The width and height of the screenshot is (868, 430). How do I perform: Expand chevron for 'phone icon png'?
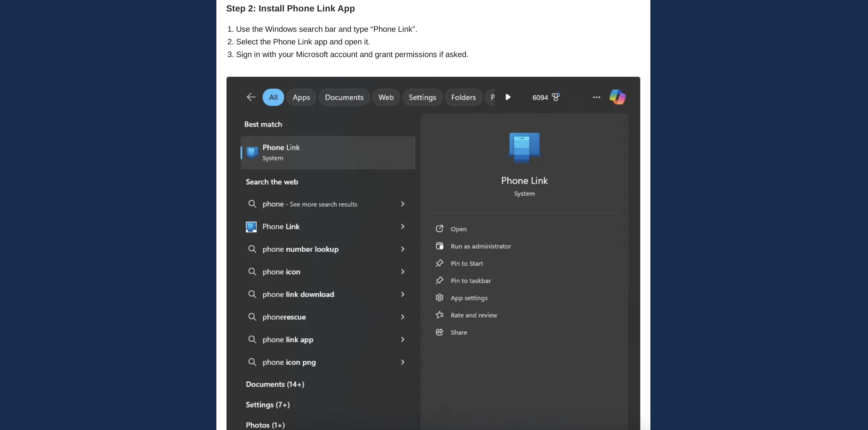click(402, 362)
